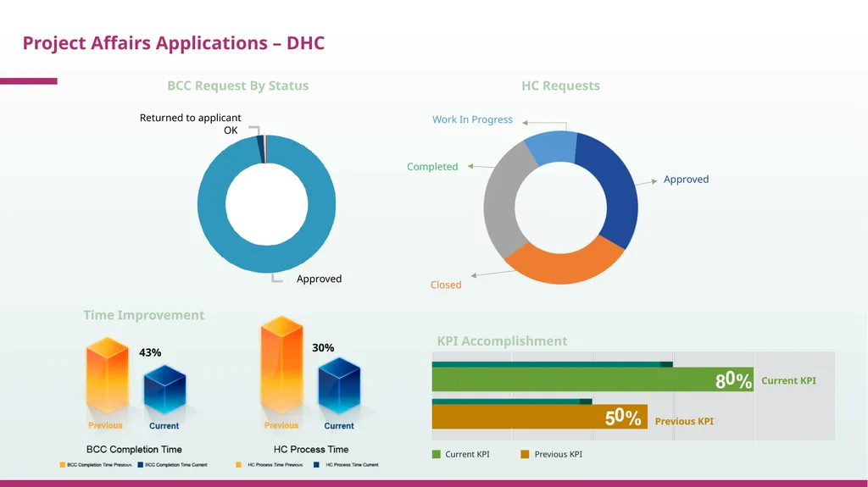Click the "Work In Progress" label
868x487 pixels.
472,119
